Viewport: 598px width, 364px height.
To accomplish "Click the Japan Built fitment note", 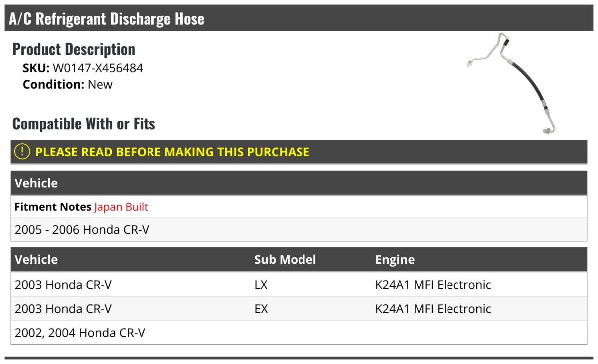I will [121, 207].
